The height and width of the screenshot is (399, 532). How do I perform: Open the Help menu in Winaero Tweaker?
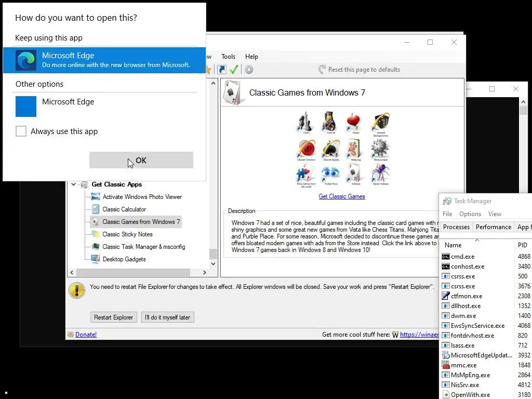pos(251,56)
